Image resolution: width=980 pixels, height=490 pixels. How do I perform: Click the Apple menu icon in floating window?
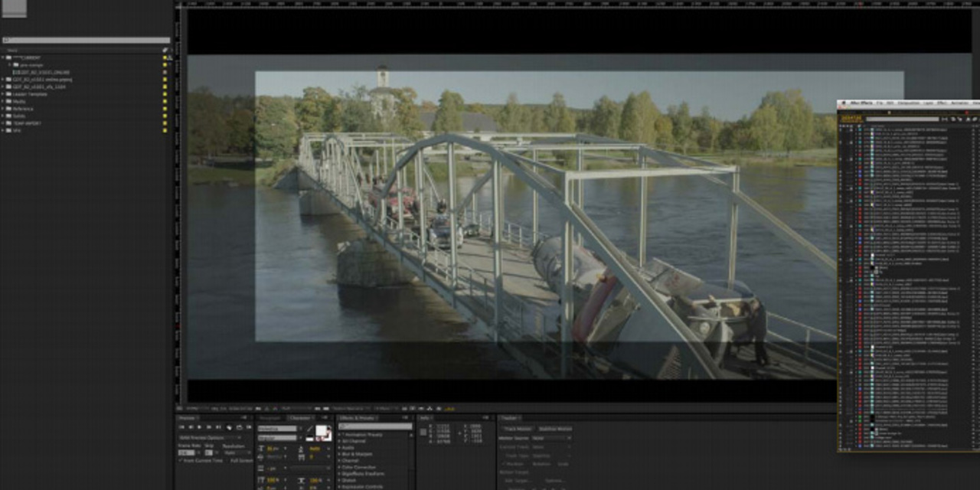[x=842, y=103]
